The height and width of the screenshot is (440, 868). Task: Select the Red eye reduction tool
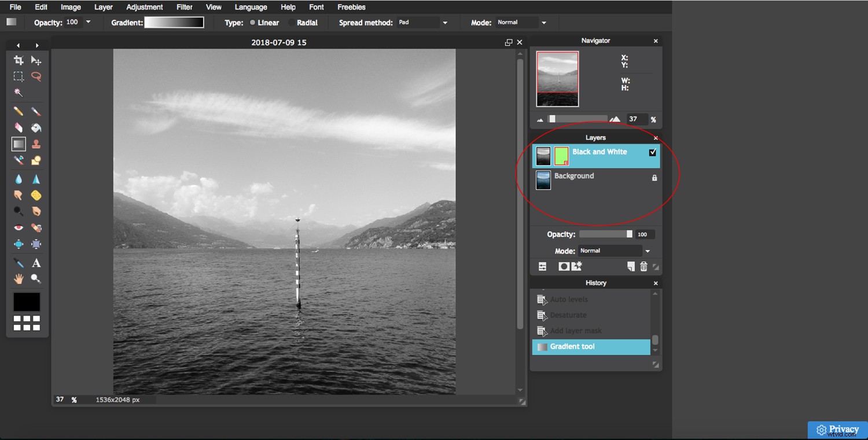19,228
